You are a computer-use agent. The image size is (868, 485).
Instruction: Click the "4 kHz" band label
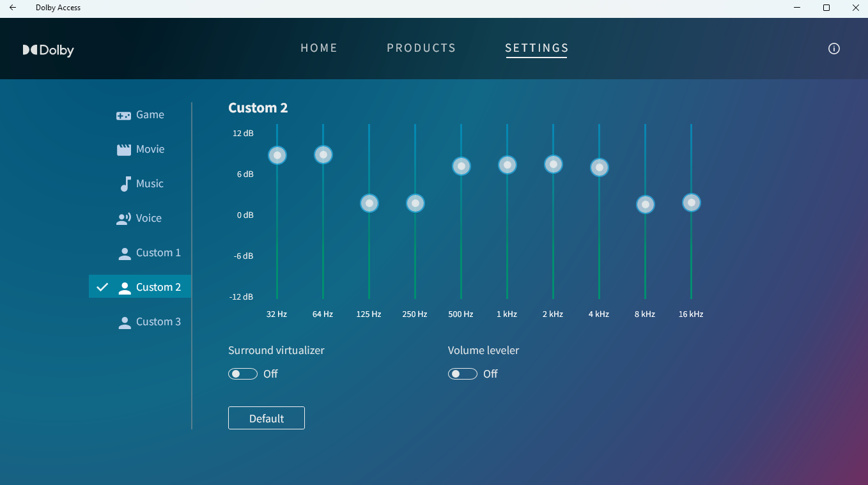(599, 314)
